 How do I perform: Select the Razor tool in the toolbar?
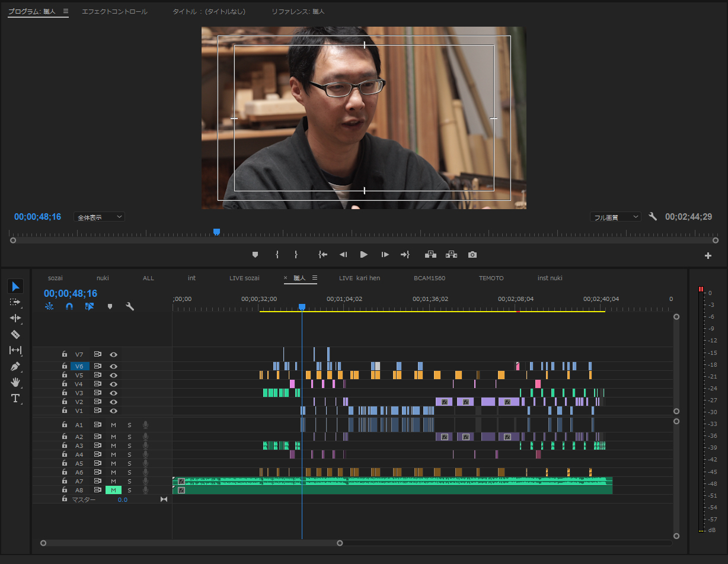coord(15,334)
